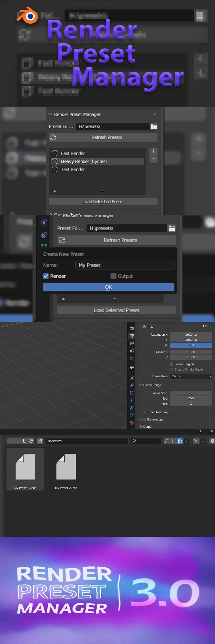Collapse the Render Preset Manager panel

(50, 114)
